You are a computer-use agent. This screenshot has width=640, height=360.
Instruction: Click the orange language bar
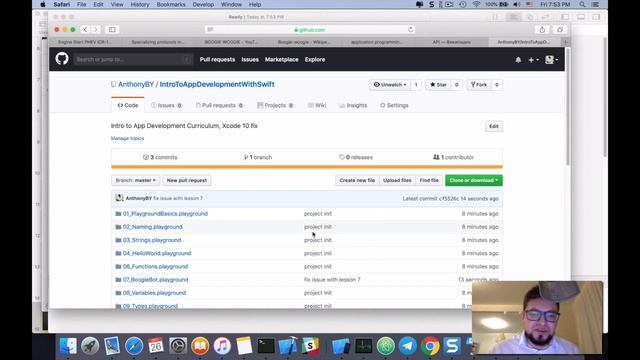(x=307, y=167)
